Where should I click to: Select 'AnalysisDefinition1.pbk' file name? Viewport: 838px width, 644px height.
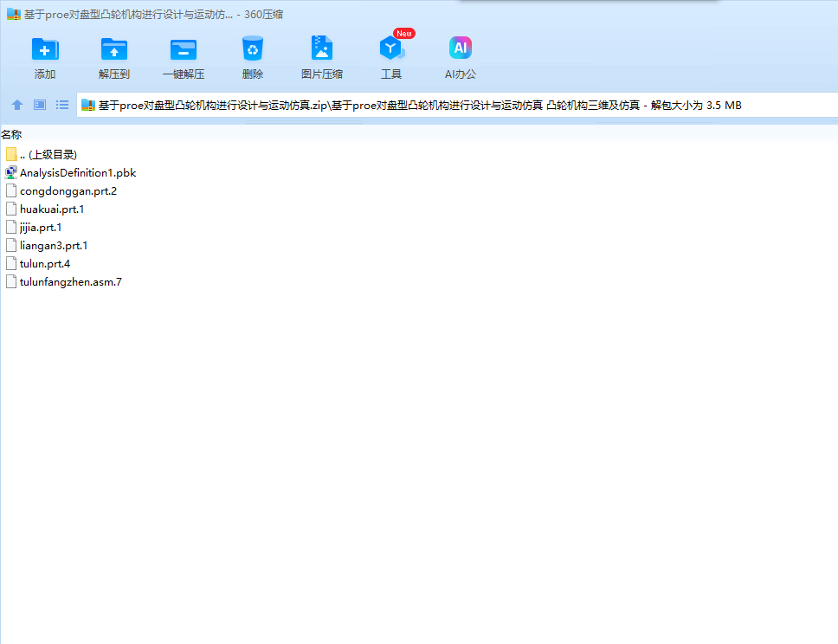click(x=78, y=172)
